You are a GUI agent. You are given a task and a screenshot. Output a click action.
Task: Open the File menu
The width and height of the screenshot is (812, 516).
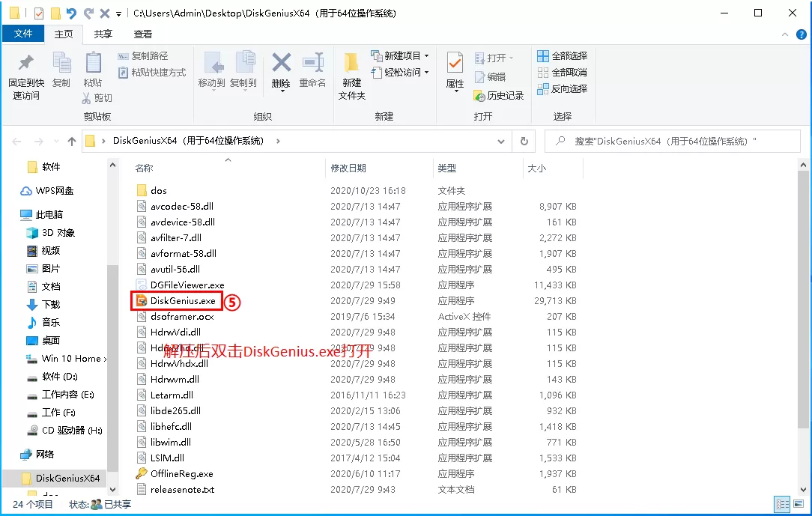(x=23, y=34)
